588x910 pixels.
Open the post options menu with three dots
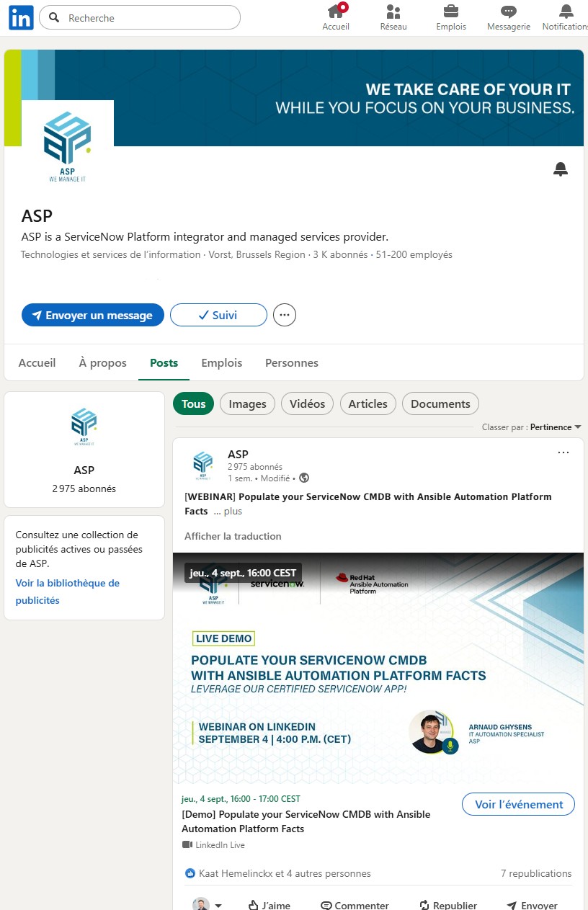coord(563,452)
